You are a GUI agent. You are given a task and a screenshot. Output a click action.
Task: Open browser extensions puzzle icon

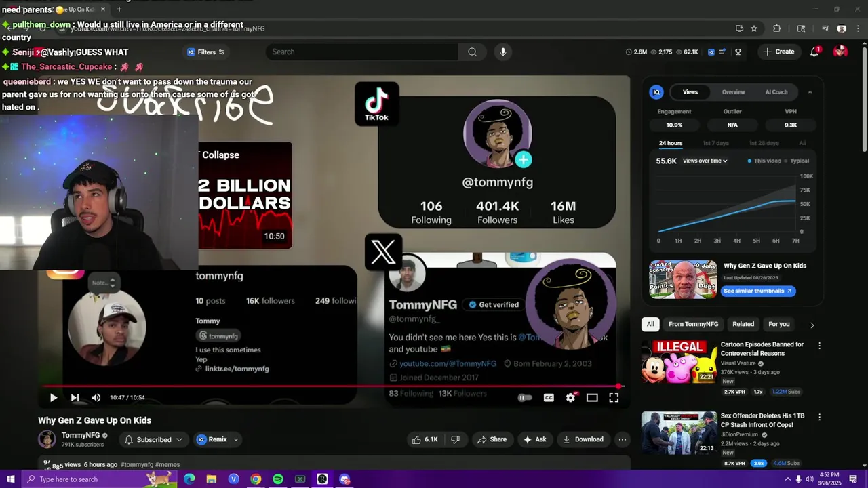click(777, 28)
